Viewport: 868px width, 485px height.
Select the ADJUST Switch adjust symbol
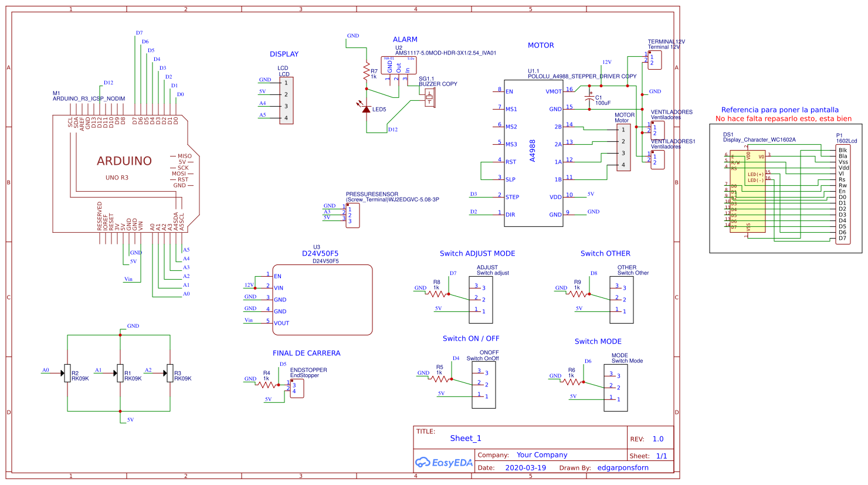click(x=481, y=299)
